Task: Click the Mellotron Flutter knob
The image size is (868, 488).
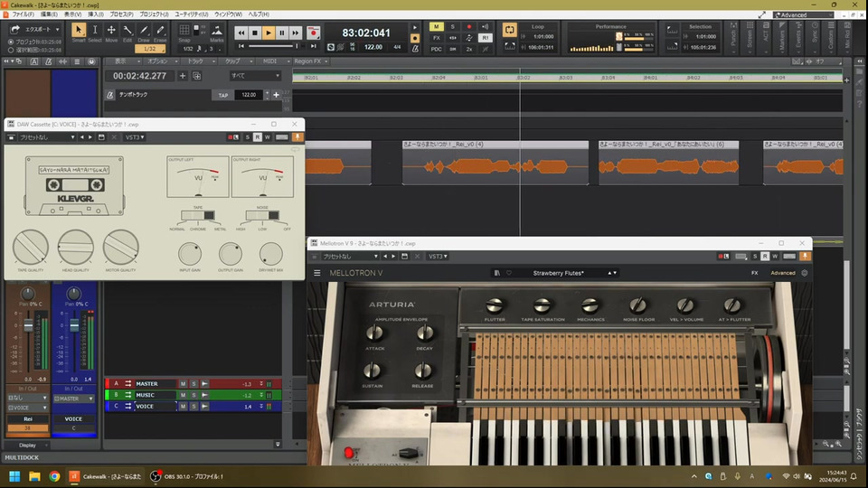Action: coord(495,305)
